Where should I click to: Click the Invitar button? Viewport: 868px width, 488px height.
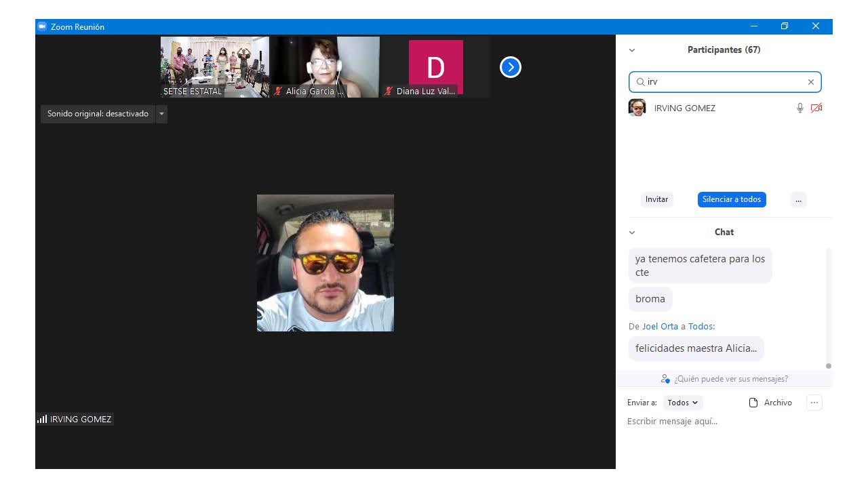(x=656, y=199)
